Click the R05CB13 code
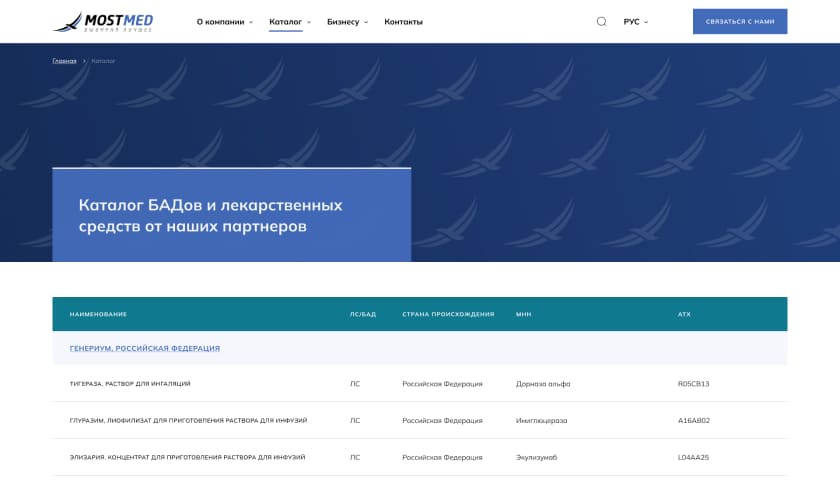This screenshot has width=840, height=488. pyautogui.click(x=693, y=384)
